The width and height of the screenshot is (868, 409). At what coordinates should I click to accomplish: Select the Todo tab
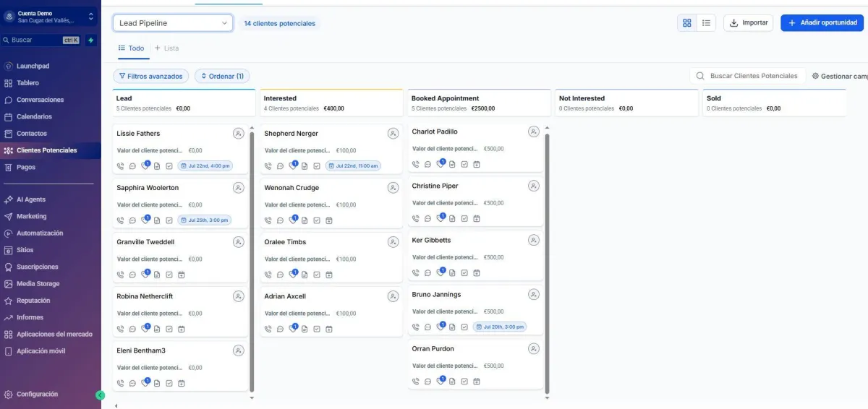tap(131, 48)
